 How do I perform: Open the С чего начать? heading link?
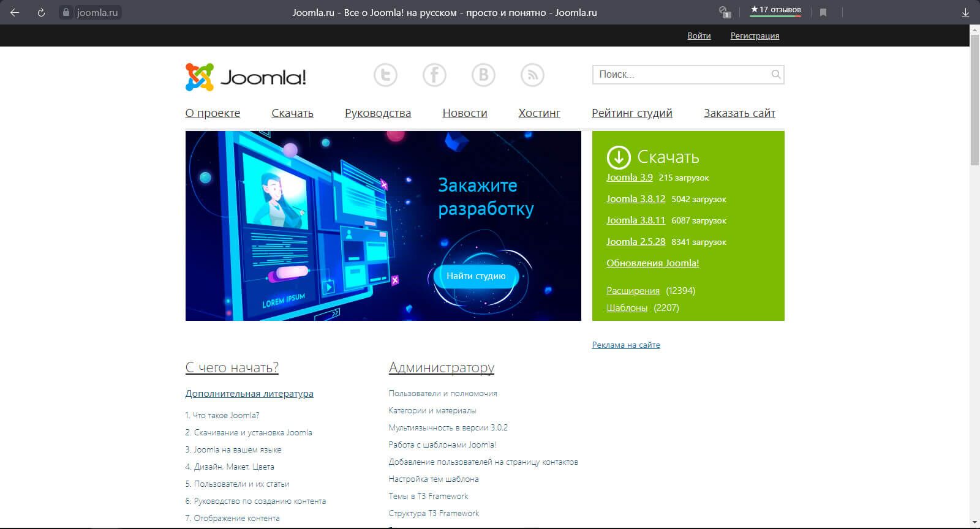(x=232, y=367)
